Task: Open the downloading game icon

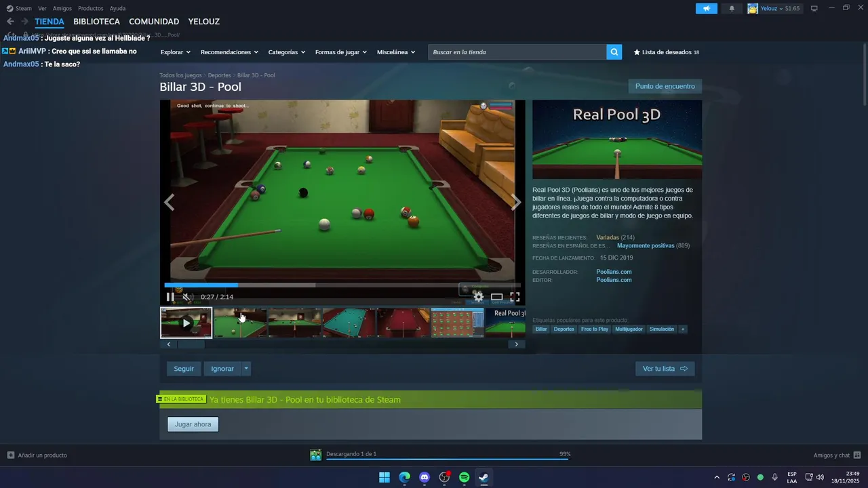Action: 315,455
